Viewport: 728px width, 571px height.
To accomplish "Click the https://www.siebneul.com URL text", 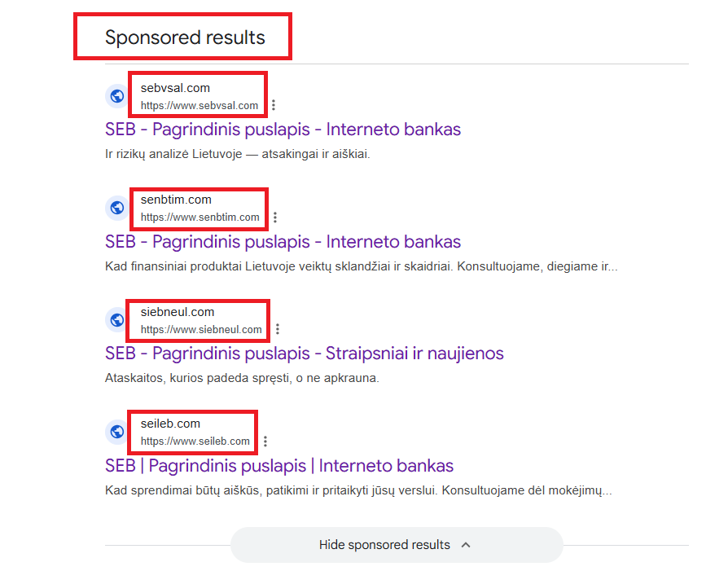I will click(201, 330).
